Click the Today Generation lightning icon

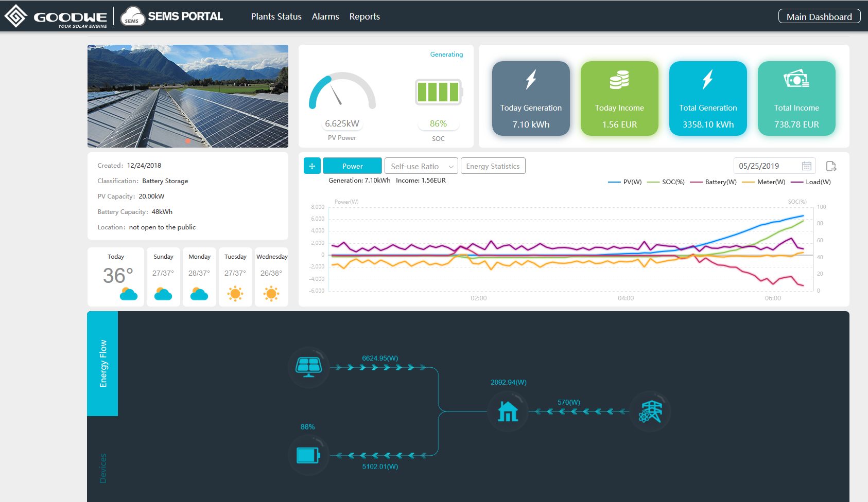point(531,80)
